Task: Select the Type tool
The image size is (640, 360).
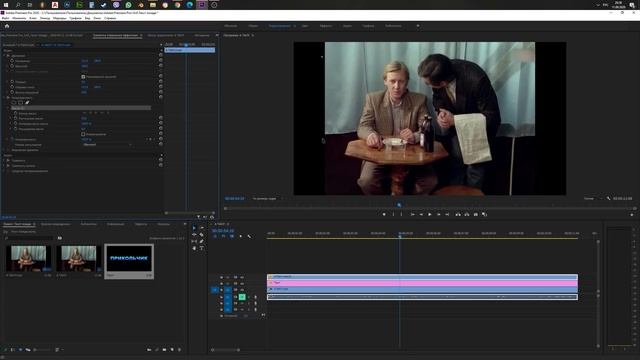Action: tap(202, 248)
